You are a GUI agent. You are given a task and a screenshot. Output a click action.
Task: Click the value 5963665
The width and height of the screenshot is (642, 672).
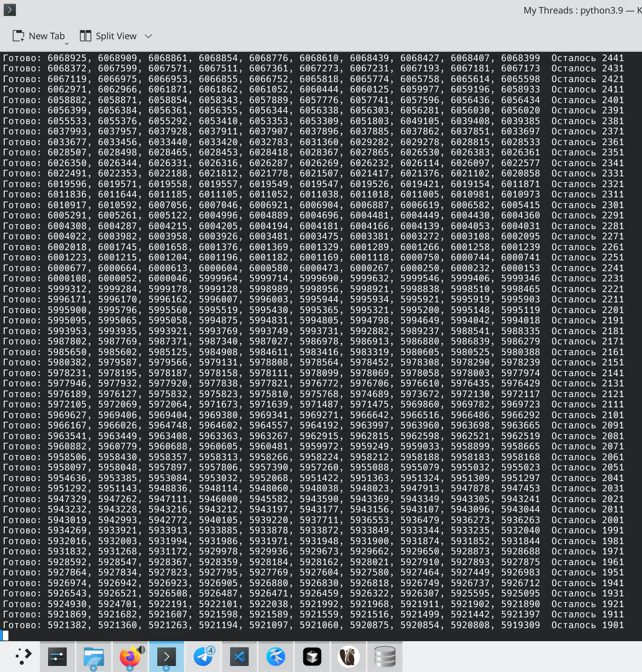click(x=521, y=425)
